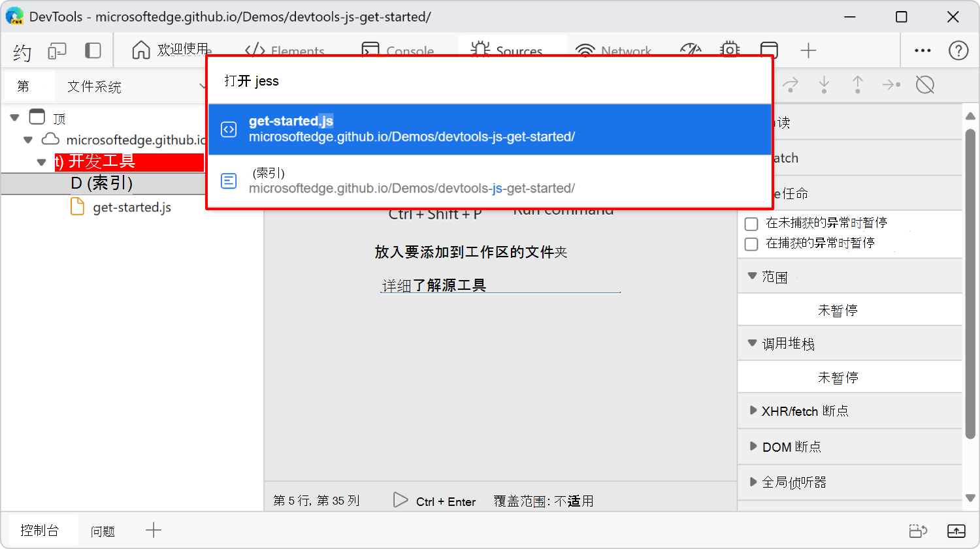Collapse the microsoftedge.github.io domain node
The width and height of the screenshot is (980, 549).
pyautogui.click(x=27, y=140)
